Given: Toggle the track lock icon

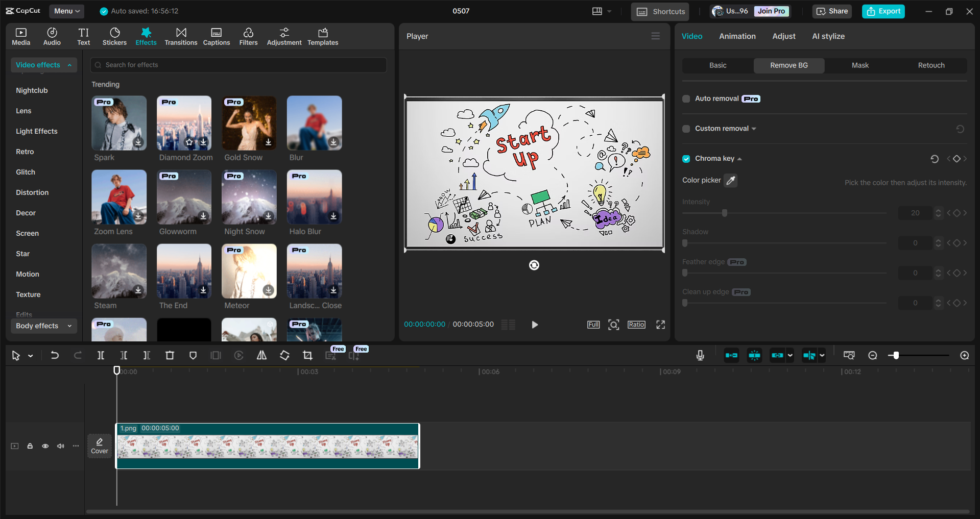Looking at the screenshot, I should tap(30, 446).
